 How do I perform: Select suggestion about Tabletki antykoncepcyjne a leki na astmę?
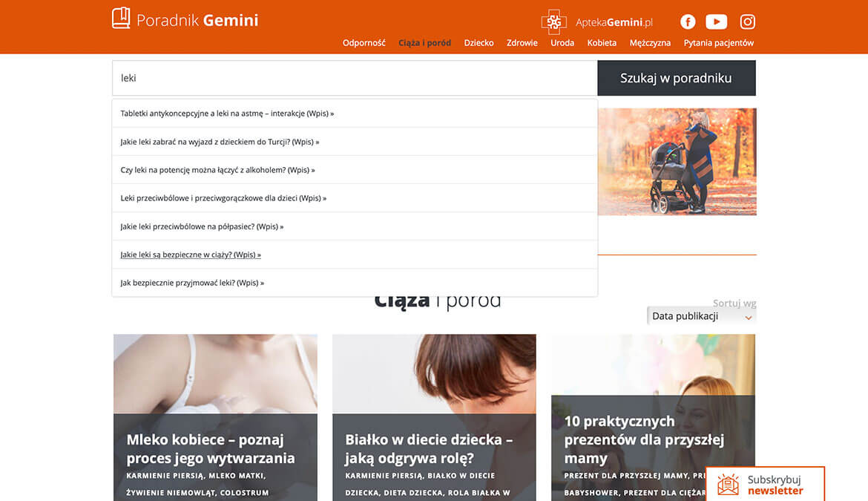coord(227,114)
